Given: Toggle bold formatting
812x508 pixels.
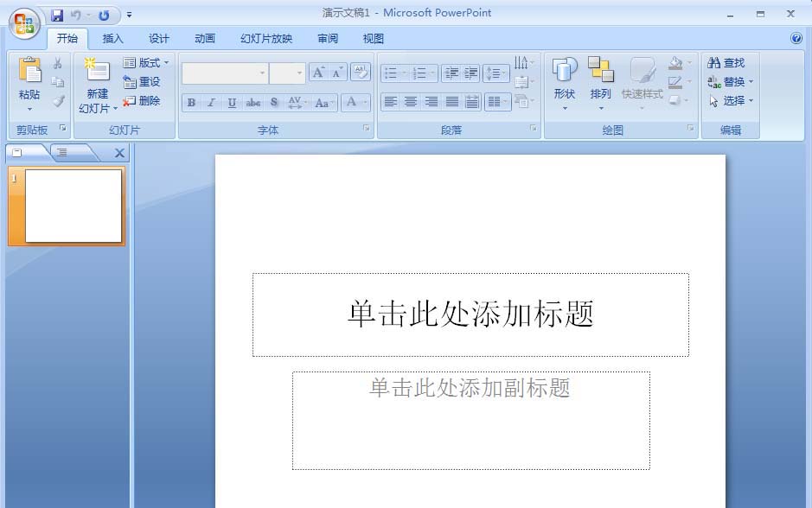Looking at the screenshot, I should [191, 103].
